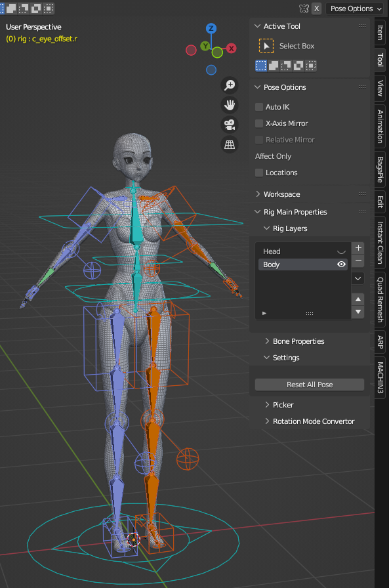Click the red X axis gizmo circle
The image size is (389, 588).
231,49
